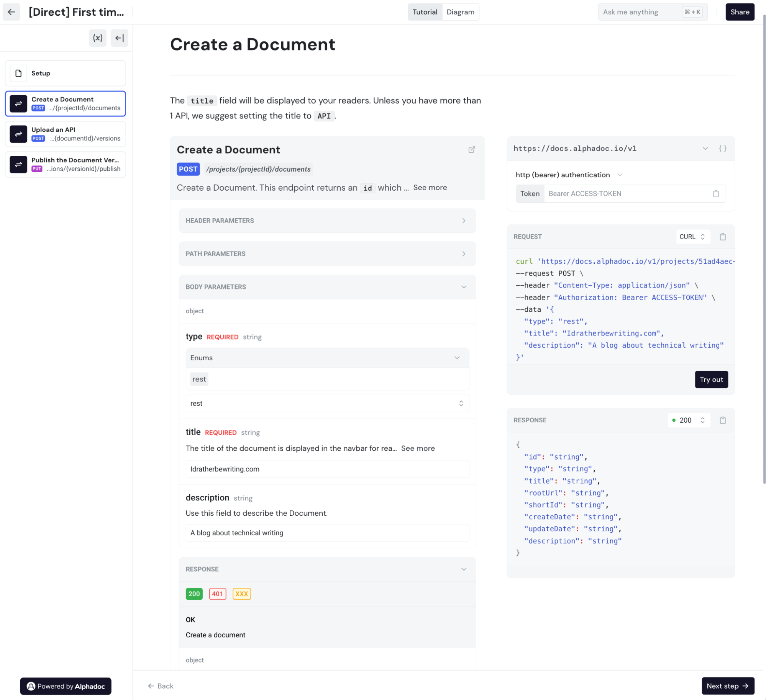Switch to the Tutorial tab
Image resolution: width=766 pixels, height=700 pixels.
425,12
